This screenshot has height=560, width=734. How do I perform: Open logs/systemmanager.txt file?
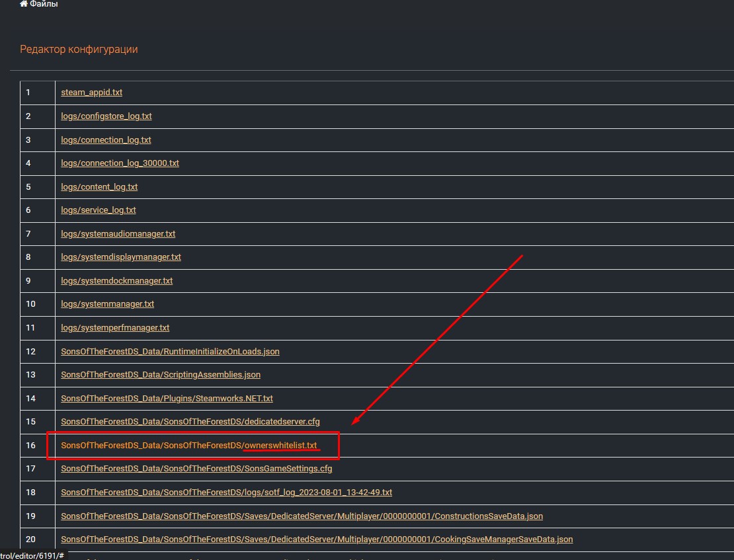(107, 304)
